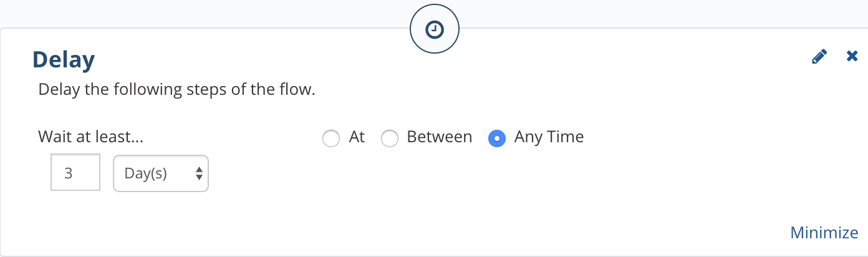
Task: Choose the "Any Time" radio option
Action: click(497, 138)
